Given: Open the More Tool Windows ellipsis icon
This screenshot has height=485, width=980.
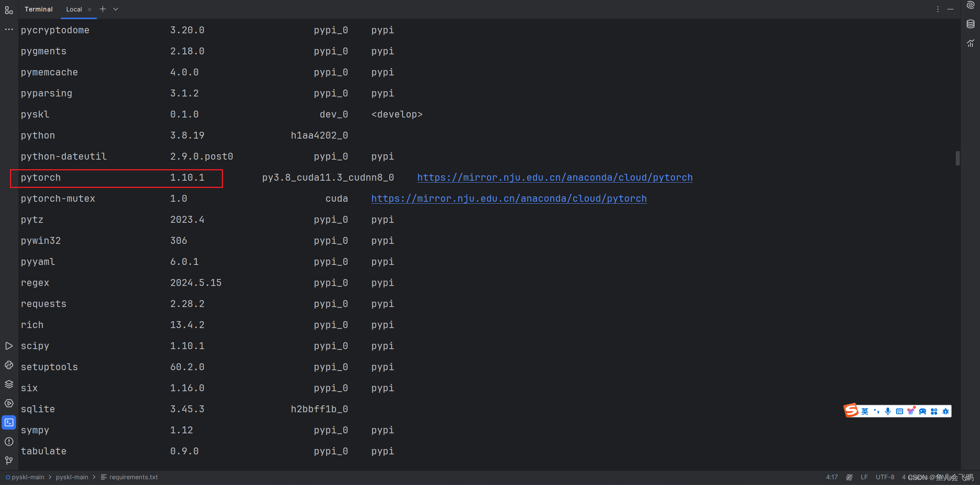Looking at the screenshot, I should pyautogui.click(x=8, y=29).
